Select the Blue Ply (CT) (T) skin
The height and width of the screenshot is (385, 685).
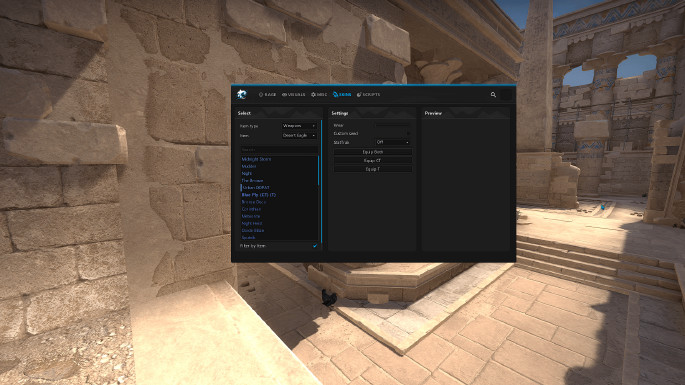(x=259, y=195)
